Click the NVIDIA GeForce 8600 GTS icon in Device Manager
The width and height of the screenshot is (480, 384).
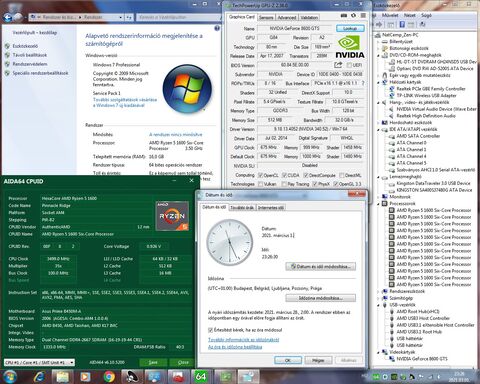coord(392,359)
